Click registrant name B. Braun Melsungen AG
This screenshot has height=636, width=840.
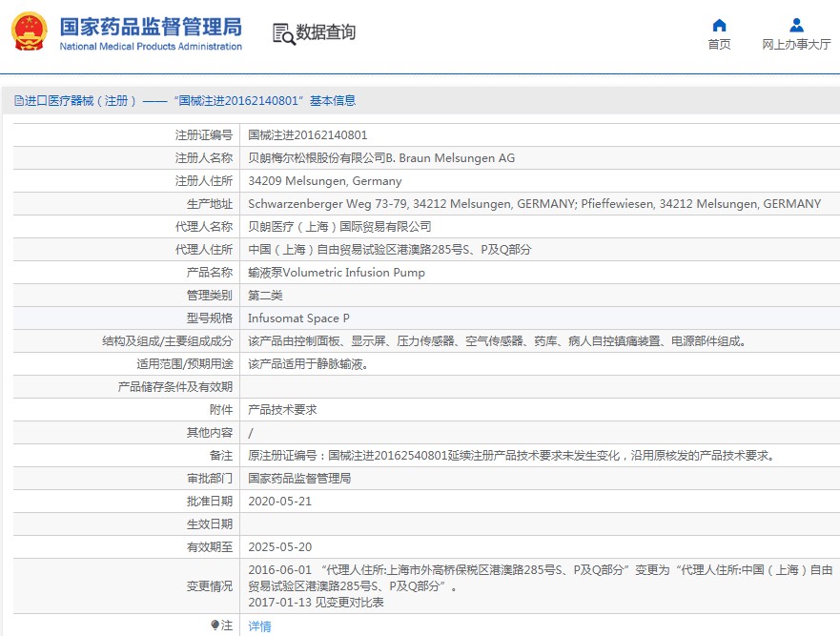tap(380, 158)
